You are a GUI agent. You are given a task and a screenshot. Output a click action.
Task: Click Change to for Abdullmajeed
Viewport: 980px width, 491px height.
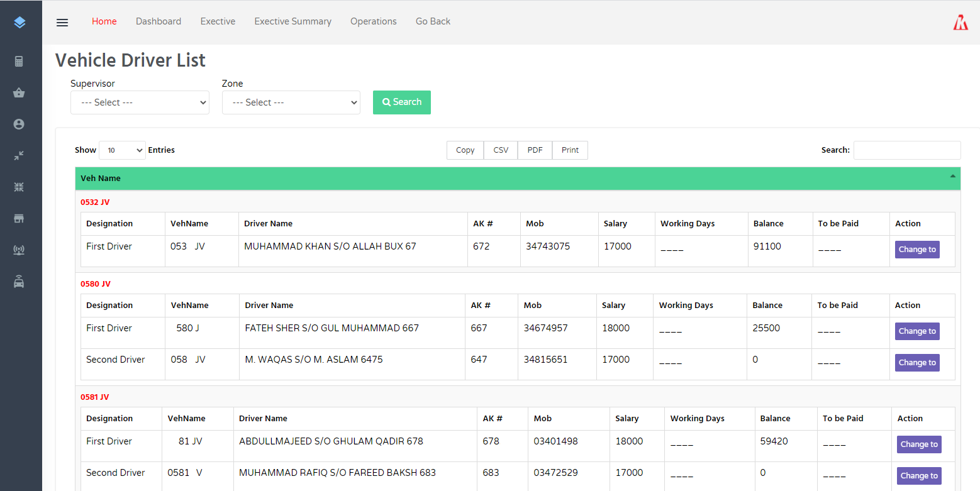[x=919, y=444]
